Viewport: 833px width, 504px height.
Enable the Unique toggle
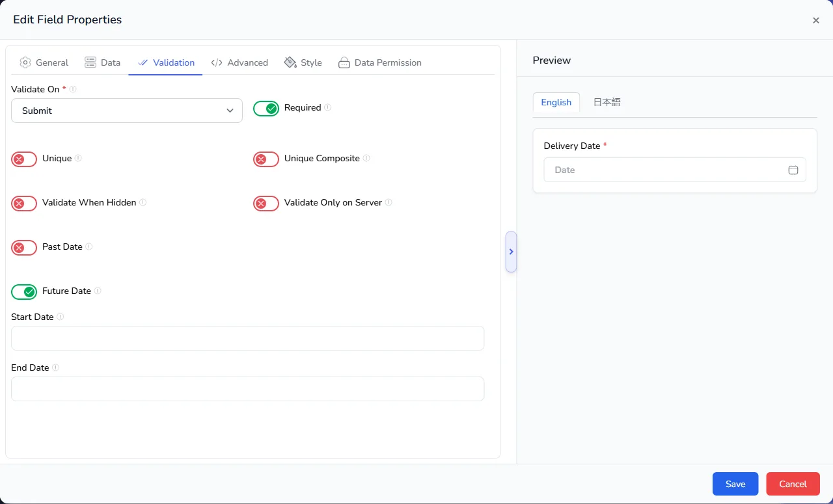click(24, 159)
